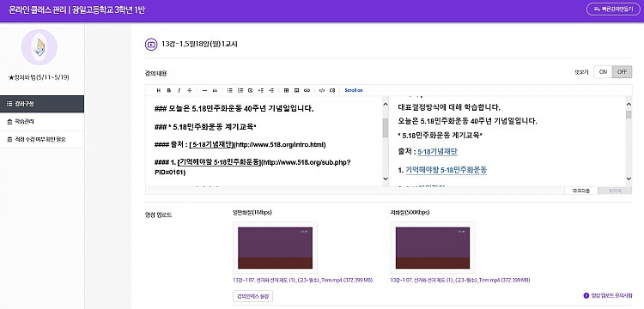Screen dimensions: 644x309
Task: Insert an unordered bullet list
Action: [x=230, y=90]
